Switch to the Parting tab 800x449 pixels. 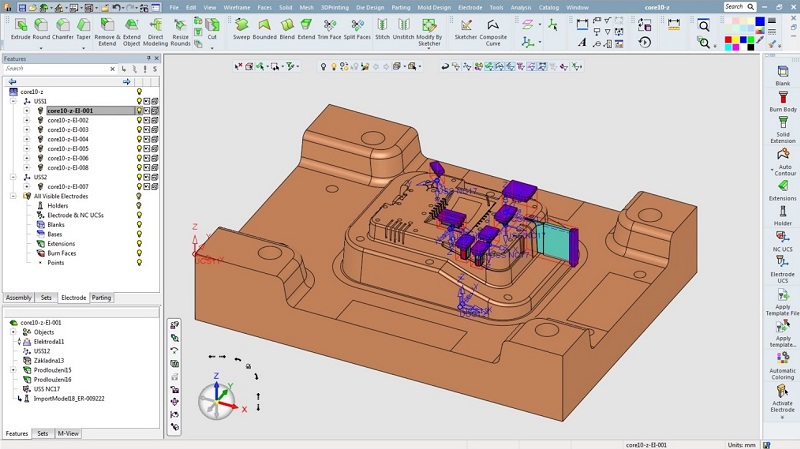101,297
